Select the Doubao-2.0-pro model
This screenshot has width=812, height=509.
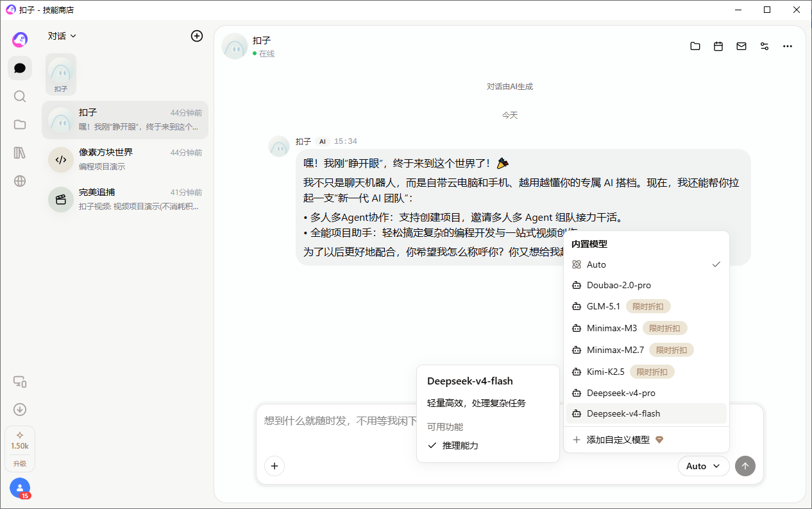coord(647,285)
